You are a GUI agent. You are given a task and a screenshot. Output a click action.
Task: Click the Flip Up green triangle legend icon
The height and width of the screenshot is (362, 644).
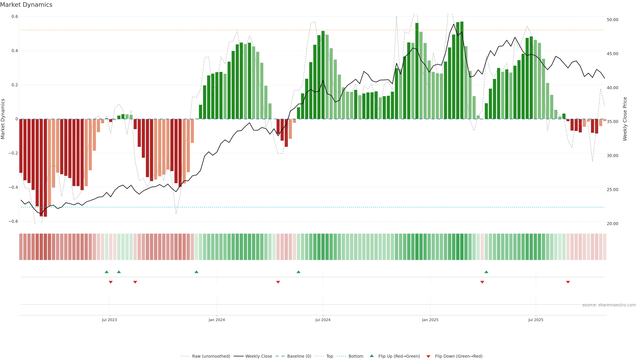(x=372, y=356)
